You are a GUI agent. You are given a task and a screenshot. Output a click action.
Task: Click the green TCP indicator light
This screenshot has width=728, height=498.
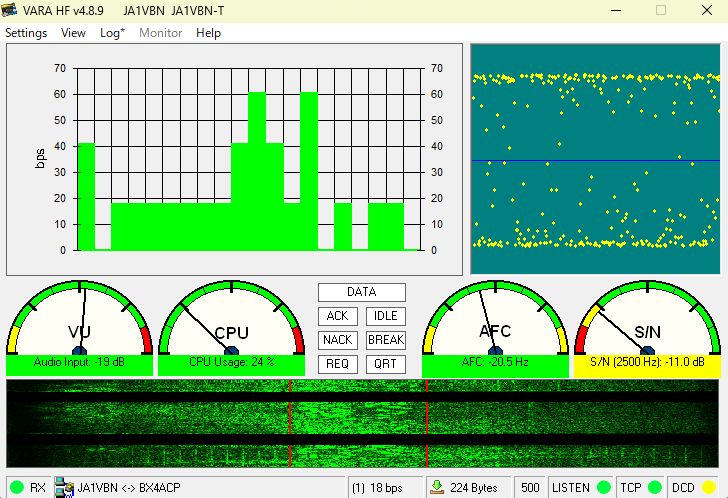pos(654,487)
